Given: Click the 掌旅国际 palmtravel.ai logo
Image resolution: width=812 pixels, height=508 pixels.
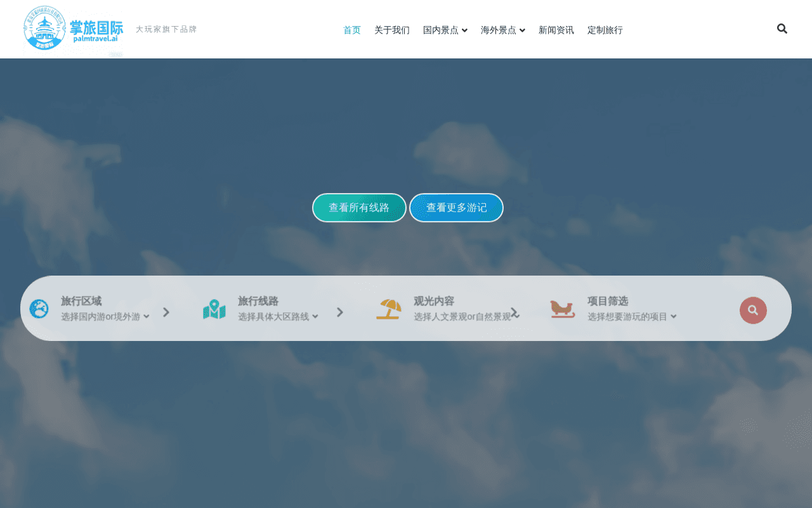Looking at the screenshot, I should click(73, 29).
